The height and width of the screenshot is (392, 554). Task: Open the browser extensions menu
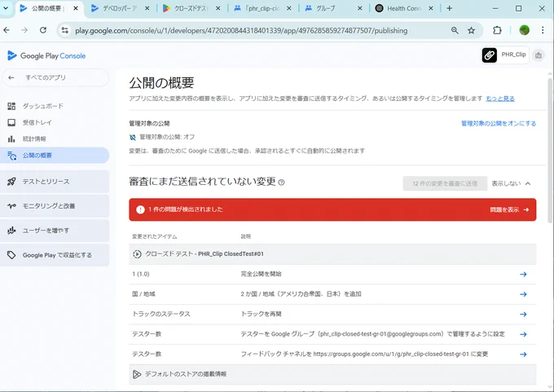click(497, 30)
